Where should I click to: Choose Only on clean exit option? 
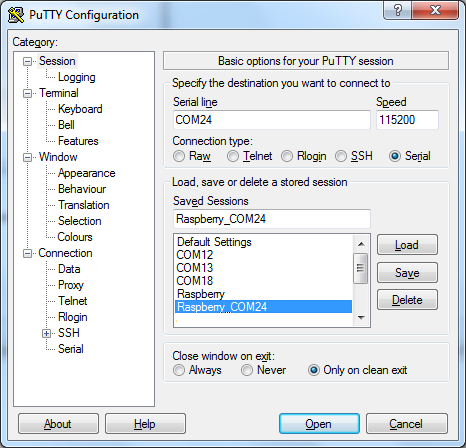[314, 370]
